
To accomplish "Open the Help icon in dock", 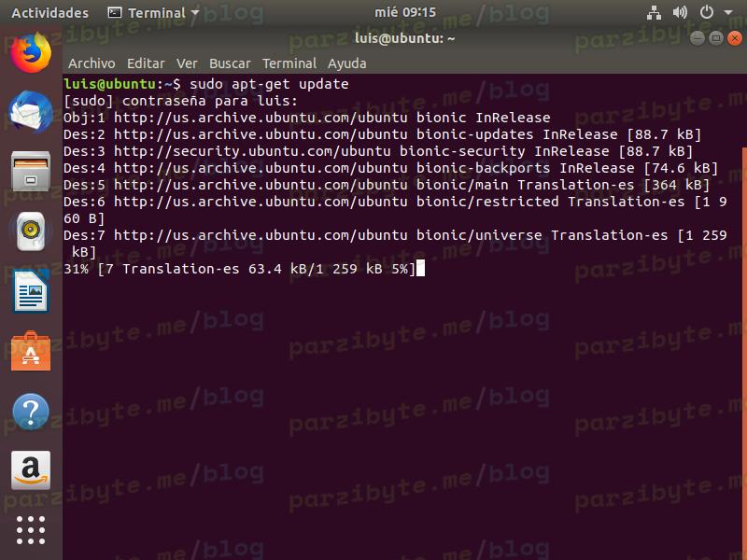I will coord(31,412).
